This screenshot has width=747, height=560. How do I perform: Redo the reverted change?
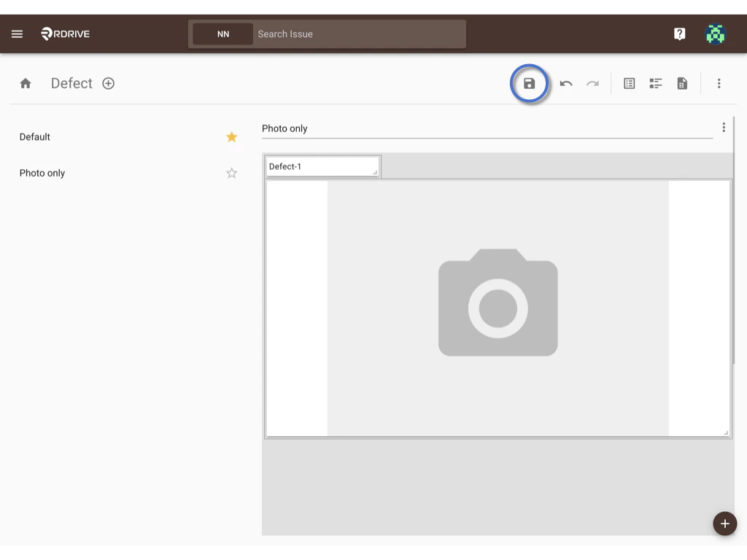point(592,83)
